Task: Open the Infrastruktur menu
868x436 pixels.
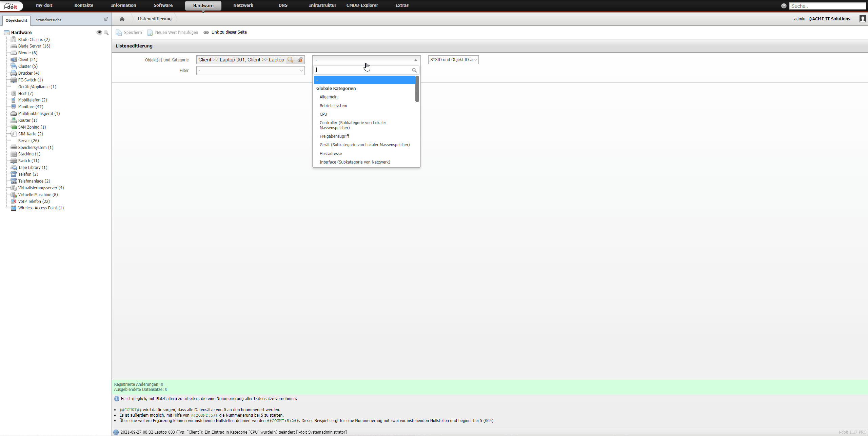Action: coord(322,5)
